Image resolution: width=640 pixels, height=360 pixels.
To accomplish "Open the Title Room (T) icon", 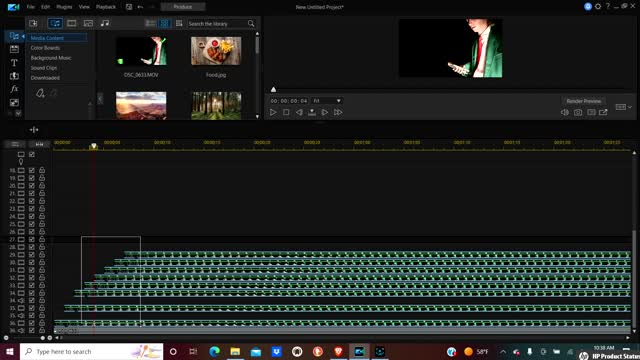I will coord(14,63).
